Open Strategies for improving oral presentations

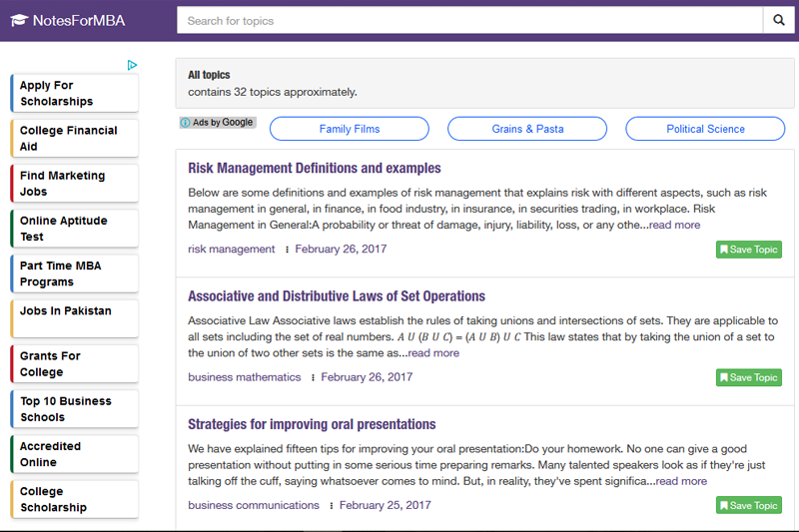click(x=312, y=424)
